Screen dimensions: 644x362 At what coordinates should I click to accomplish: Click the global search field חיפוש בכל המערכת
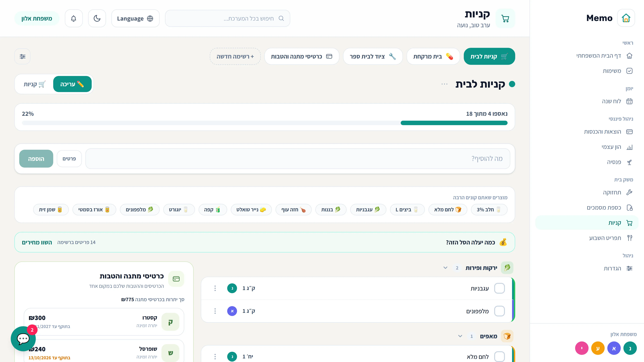(227, 18)
